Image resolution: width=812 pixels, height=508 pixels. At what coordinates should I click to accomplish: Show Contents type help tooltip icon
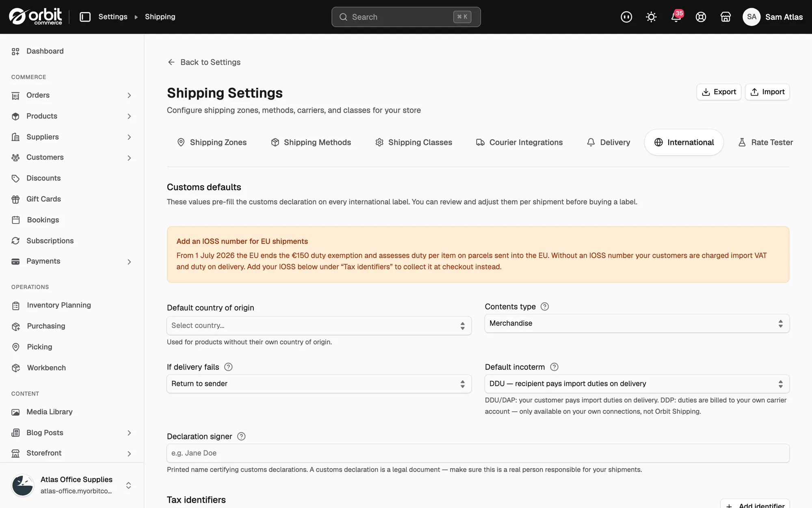tap(545, 307)
